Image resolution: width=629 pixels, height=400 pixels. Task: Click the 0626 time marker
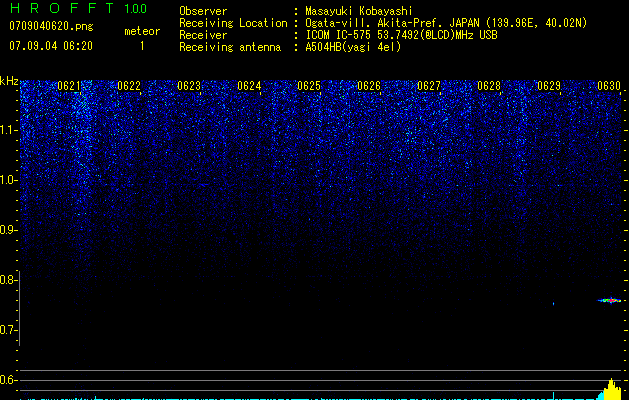[x=369, y=85]
